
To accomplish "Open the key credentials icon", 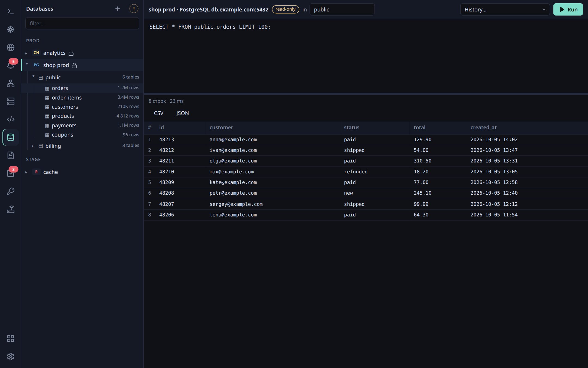I will (10, 191).
